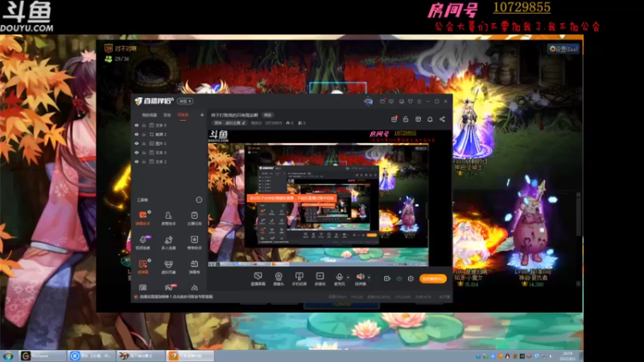The image size is (644, 362).
Task: Add a new scene with plus button
Action: 202,115
